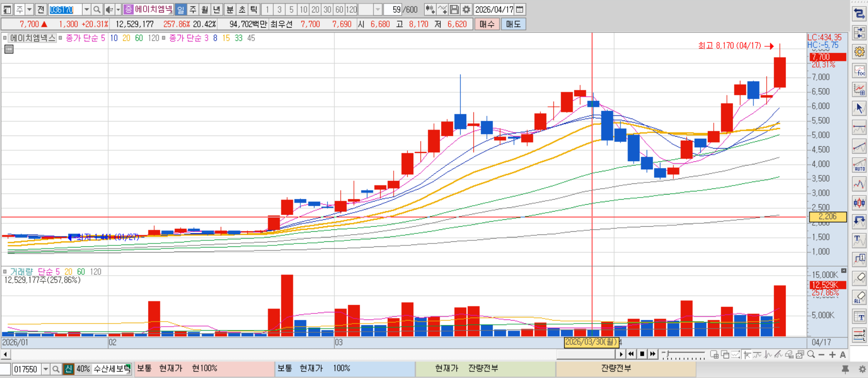
Task: Click the 증 badge beside 에이치엠넥스
Action: pyautogui.click(x=129, y=10)
